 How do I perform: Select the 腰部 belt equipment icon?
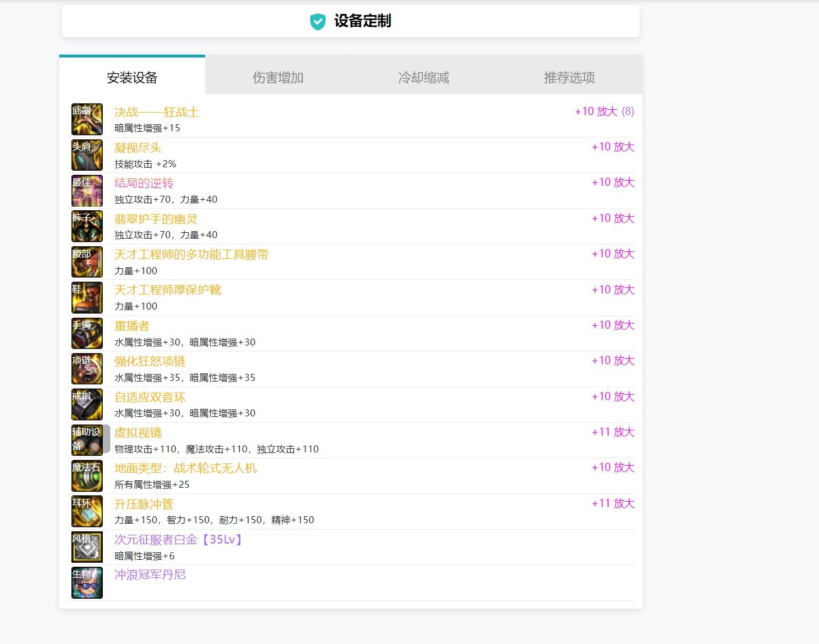[87, 262]
